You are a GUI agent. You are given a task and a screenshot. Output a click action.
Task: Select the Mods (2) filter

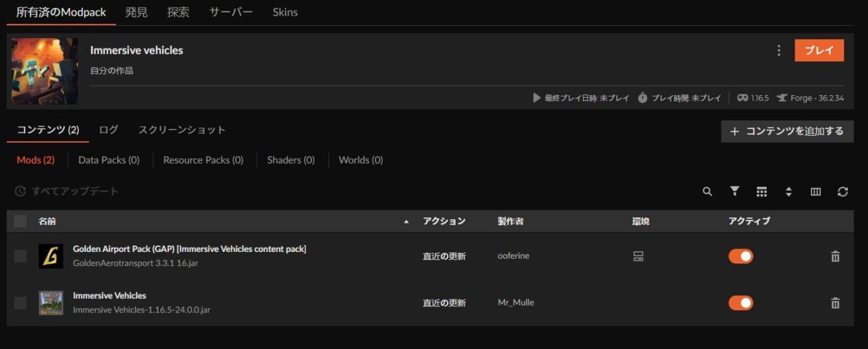tap(35, 160)
